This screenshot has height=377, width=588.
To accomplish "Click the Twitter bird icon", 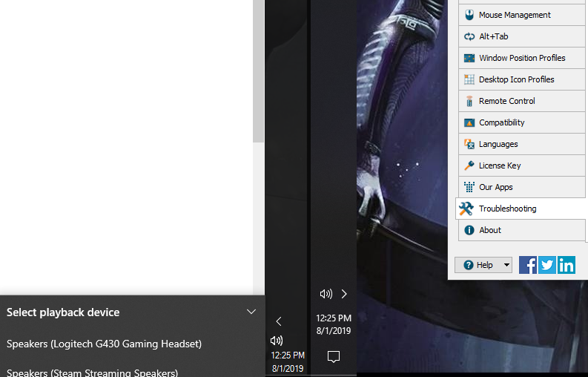I will coord(547,265).
